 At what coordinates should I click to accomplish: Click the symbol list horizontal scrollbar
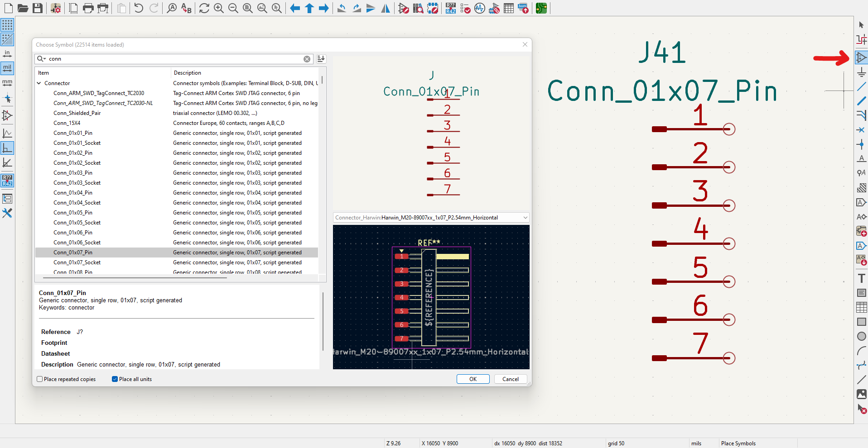(x=135, y=277)
